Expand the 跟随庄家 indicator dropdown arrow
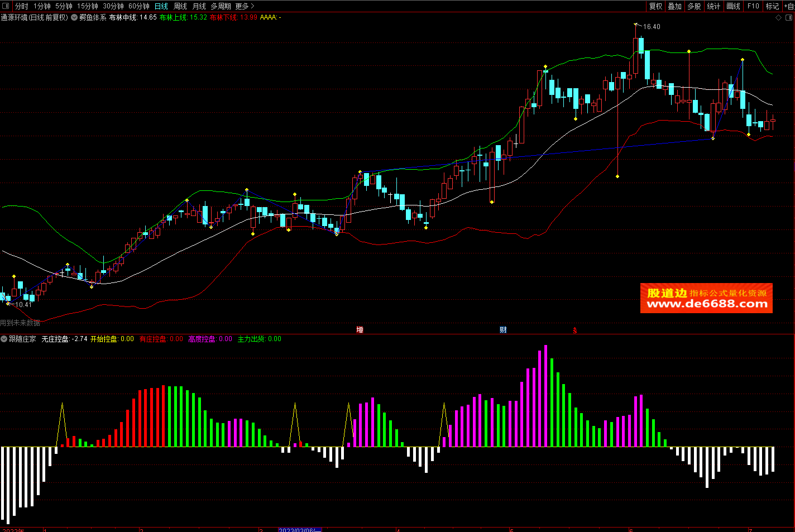 click(x=4, y=339)
